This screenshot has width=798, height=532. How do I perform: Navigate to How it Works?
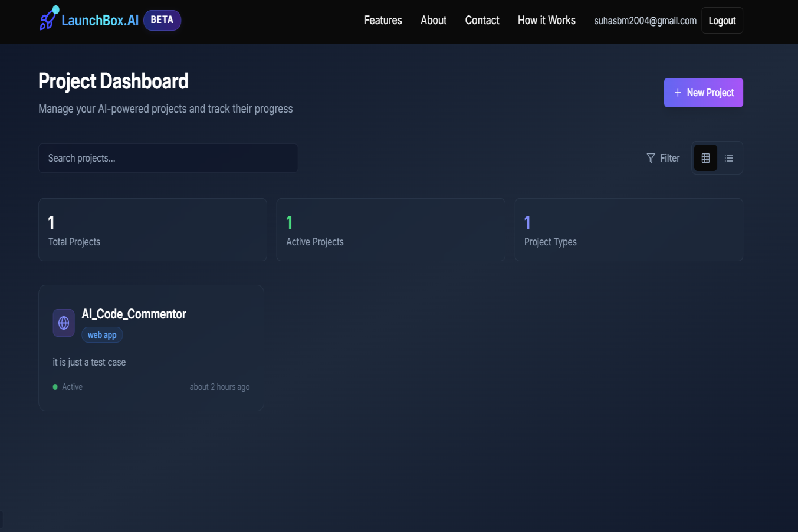point(546,20)
